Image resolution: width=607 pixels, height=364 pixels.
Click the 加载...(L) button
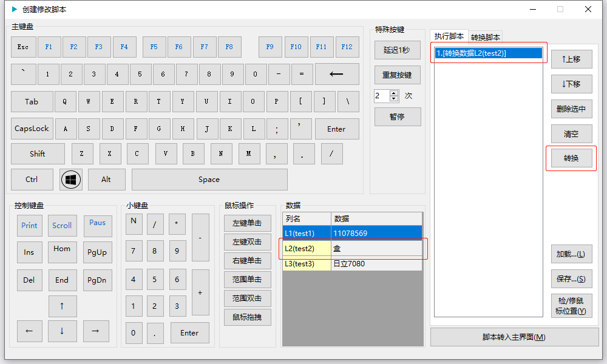click(x=571, y=254)
